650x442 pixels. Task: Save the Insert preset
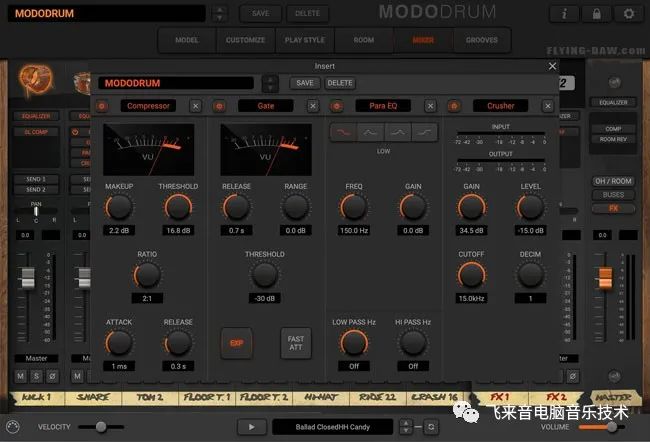305,83
